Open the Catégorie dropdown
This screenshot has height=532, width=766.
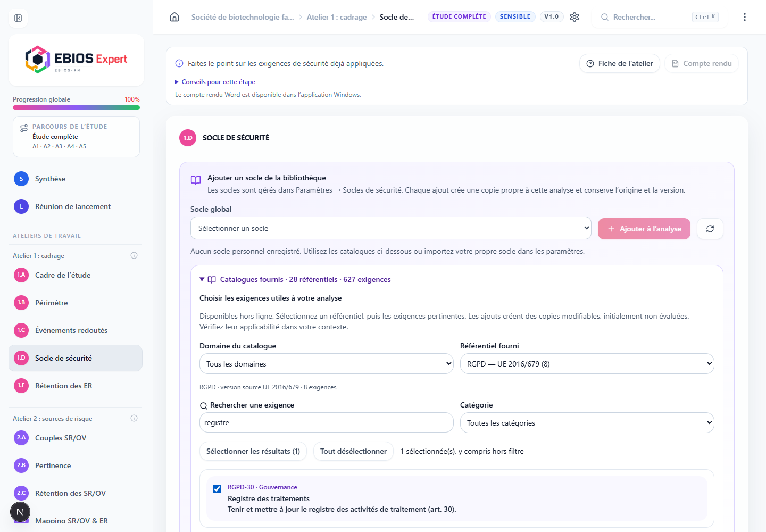[587, 423]
